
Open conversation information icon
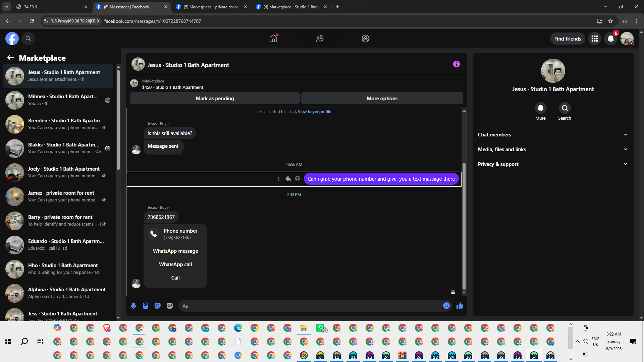point(456,64)
